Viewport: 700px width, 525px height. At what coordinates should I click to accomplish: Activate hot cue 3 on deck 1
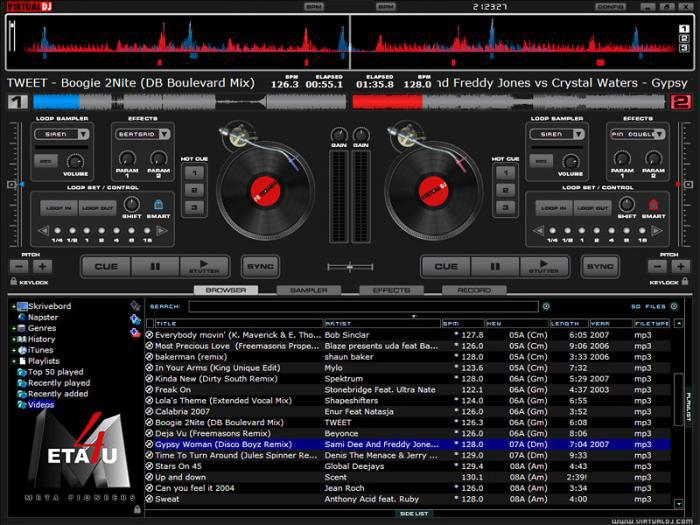195,208
